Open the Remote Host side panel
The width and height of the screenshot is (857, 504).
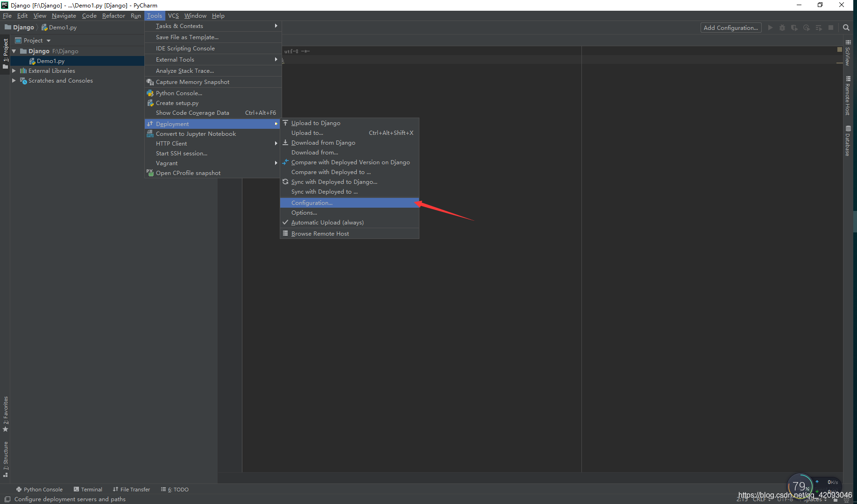pos(848,96)
